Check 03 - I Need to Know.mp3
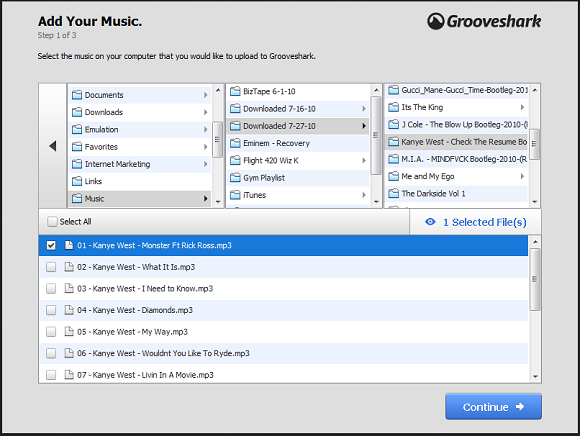 point(51,288)
